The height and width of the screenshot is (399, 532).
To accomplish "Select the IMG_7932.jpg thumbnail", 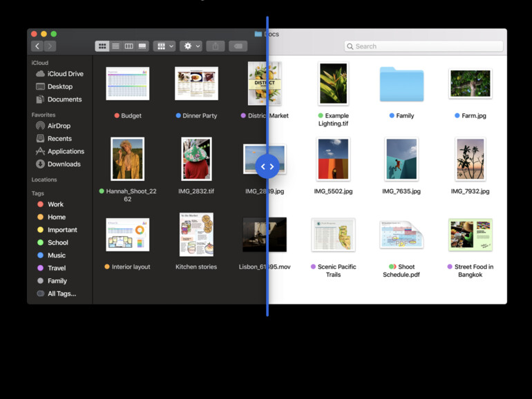I will tap(471, 159).
